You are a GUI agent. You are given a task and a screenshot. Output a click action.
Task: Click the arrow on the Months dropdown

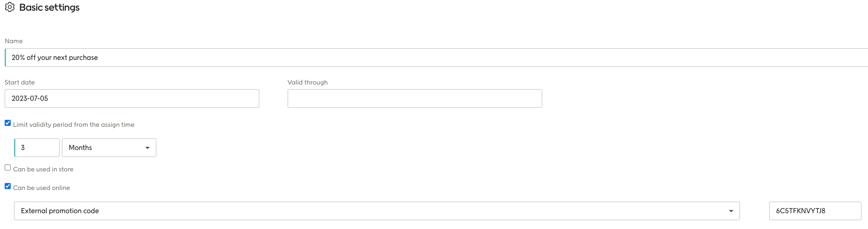pyautogui.click(x=148, y=148)
